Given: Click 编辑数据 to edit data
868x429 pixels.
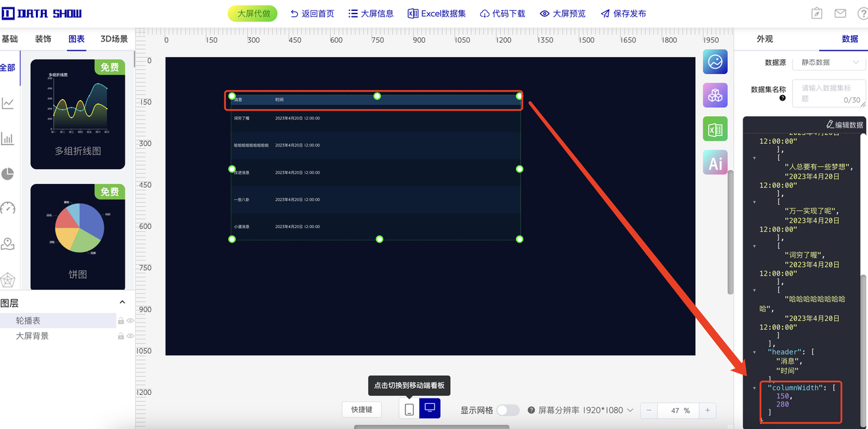Looking at the screenshot, I should 844,125.
